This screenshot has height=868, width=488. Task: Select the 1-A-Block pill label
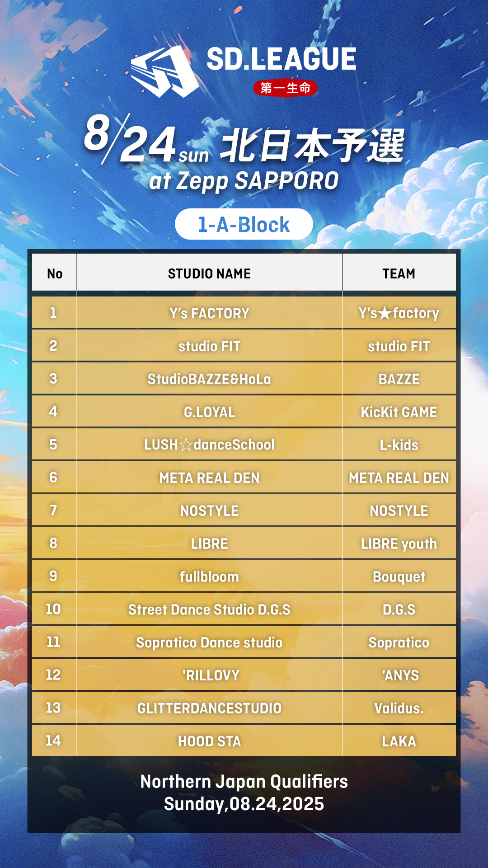244,224
